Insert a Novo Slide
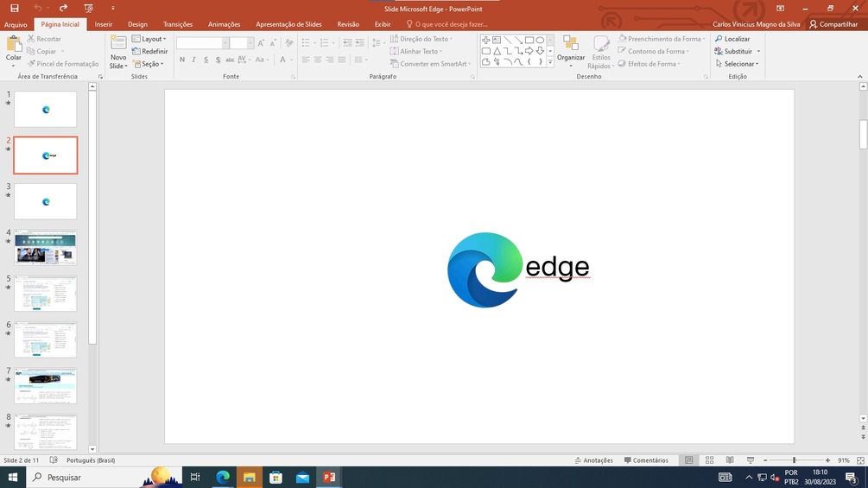The image size is (868, 488). (118, 52)
